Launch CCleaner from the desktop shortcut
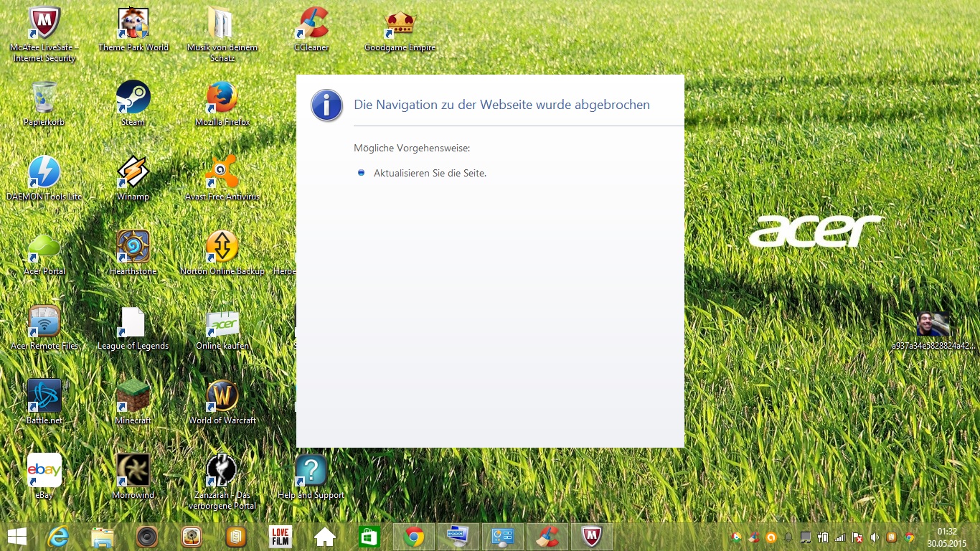Image resolution: width=980 pixels, height=551 pixels. point(312,30)
